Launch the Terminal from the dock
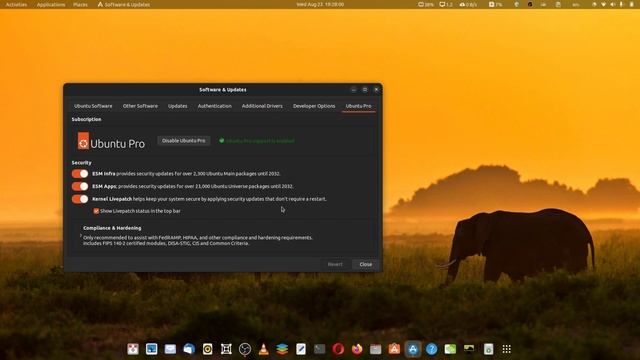The width and height of the screenshot is (640, 360). [x=320, y=349]
